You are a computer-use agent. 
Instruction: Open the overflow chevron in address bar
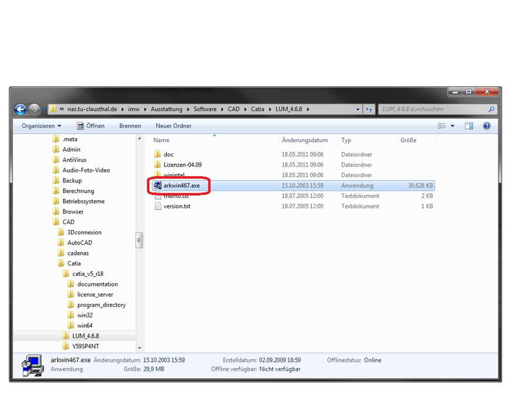(x=62, y=109)
